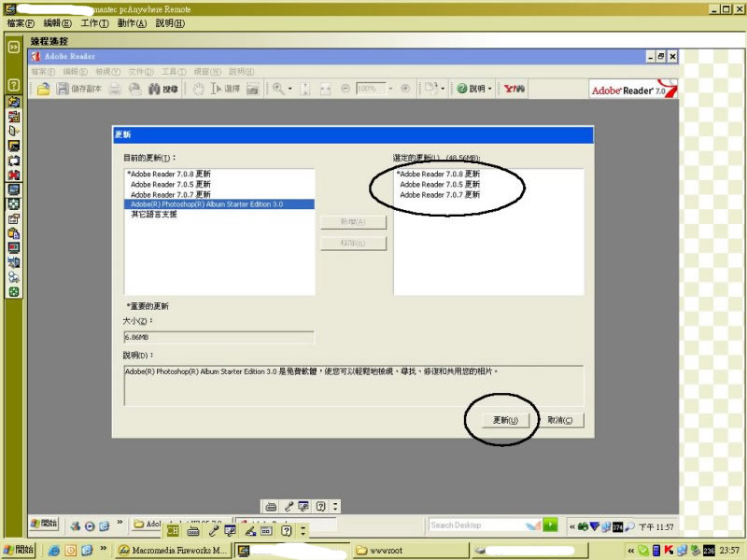Switch to the wwwroot folder taskbar button
Viewport: 747px width, 560px height.
(x=411, y=550)
